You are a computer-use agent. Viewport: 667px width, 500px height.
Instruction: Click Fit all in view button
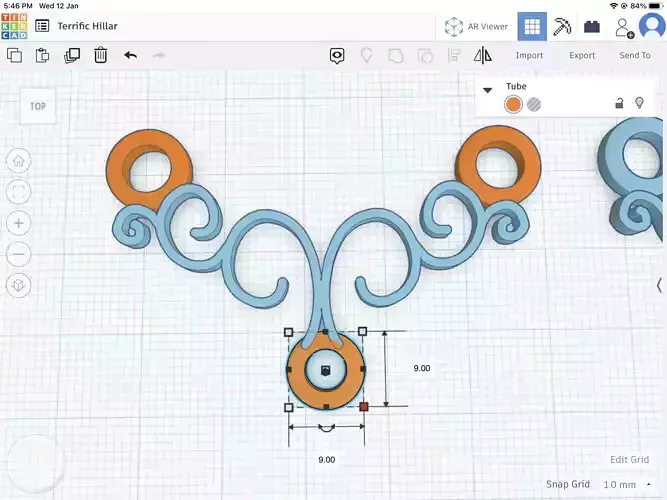tap(18, 192)
